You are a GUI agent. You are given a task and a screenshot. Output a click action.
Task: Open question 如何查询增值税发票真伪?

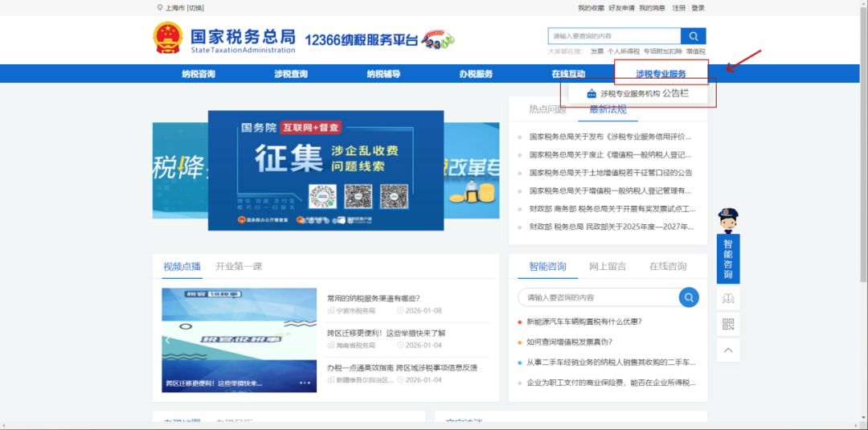(569, 342)
